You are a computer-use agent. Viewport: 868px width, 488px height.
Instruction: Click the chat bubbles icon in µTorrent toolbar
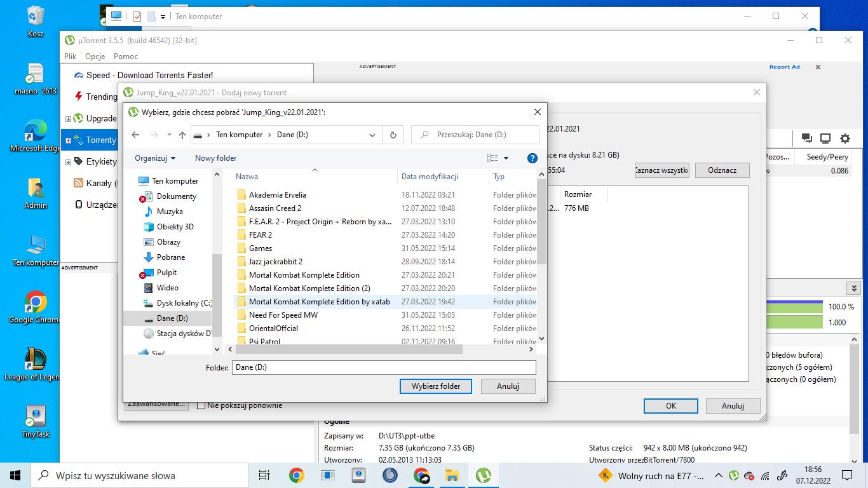pyautogui.click(x=806, y=139)
